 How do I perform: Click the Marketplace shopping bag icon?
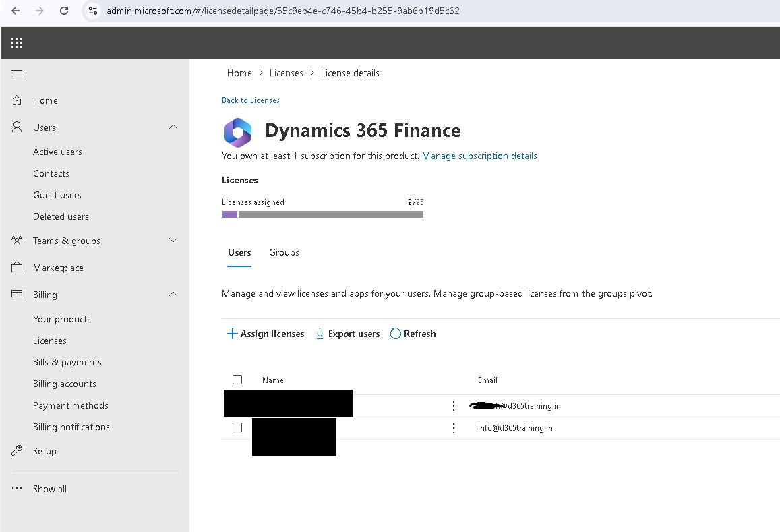click(17, 268)
